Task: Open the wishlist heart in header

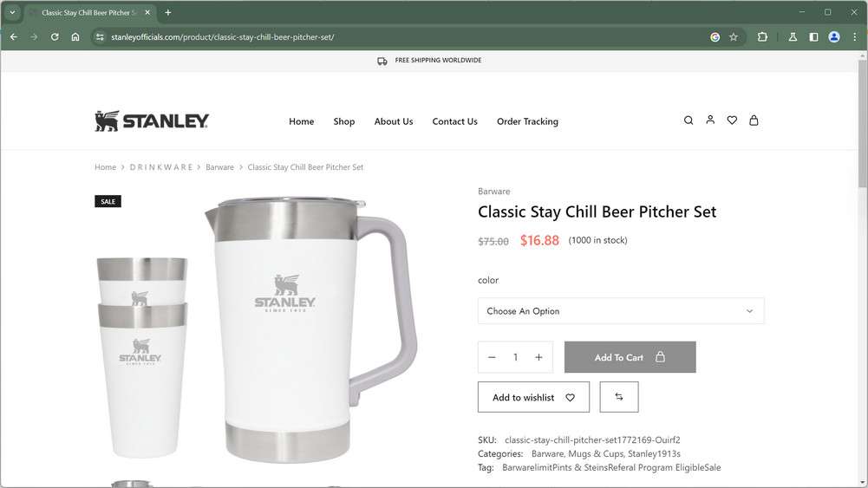Action: pyautogui.click(x=732, y=120)
